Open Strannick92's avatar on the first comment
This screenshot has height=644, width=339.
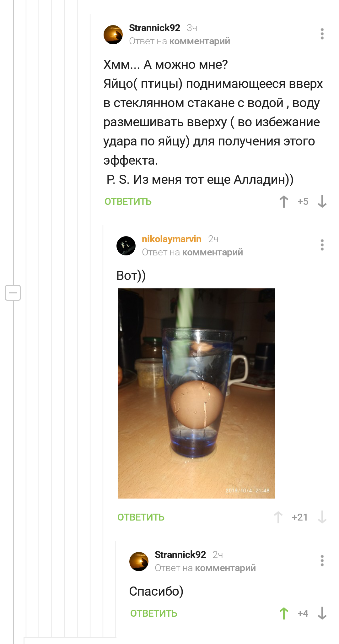(x=113, y=35)
